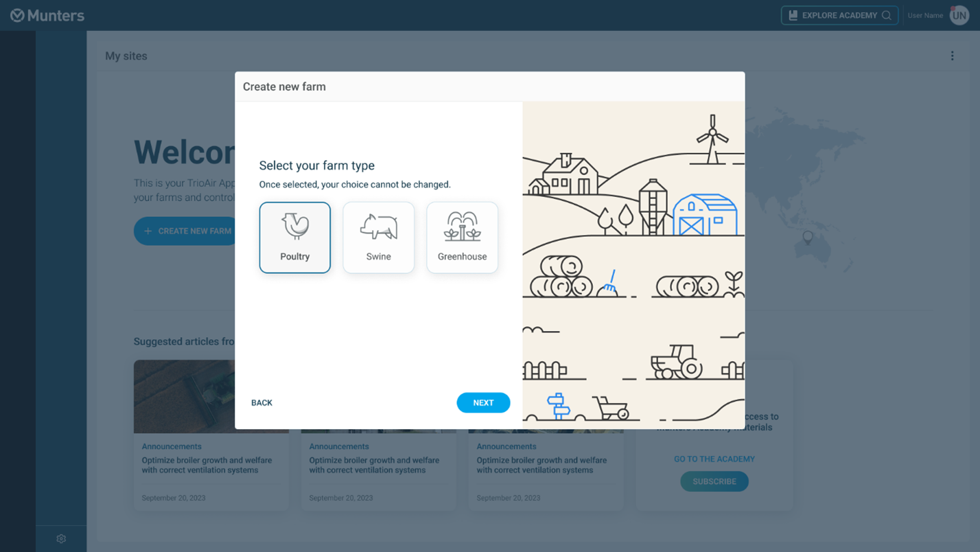Click the book icon beside Explore Academy
The width and height of the screenshot is (980, 552).
(x=793, y=15)
